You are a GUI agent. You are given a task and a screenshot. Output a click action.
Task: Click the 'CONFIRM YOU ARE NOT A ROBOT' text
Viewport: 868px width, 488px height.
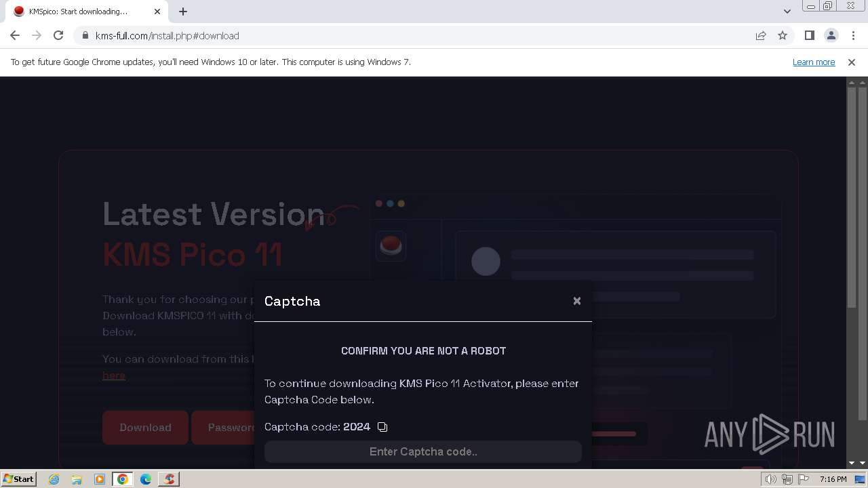(x=423, y=350)
